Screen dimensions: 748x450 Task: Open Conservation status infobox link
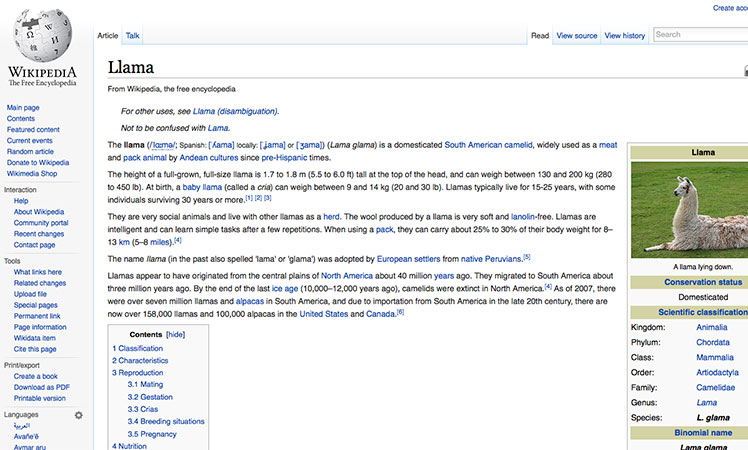click(703, 282)
